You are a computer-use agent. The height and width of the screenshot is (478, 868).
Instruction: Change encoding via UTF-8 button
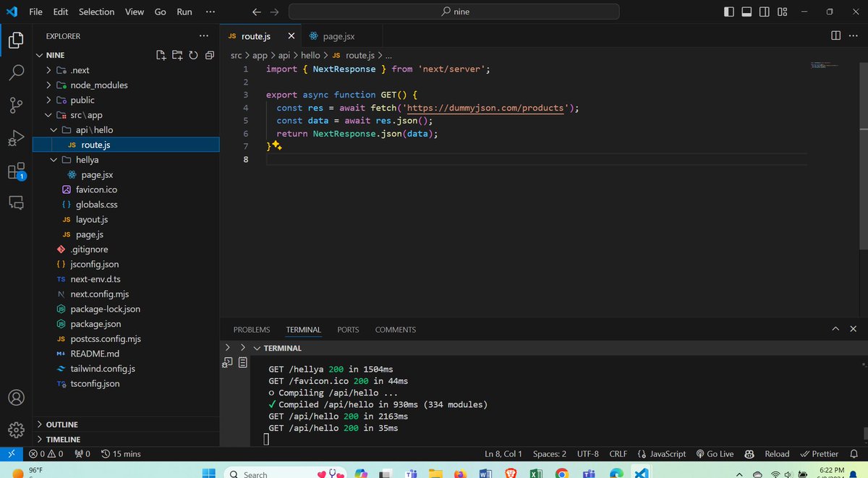(x=588, y=453)
